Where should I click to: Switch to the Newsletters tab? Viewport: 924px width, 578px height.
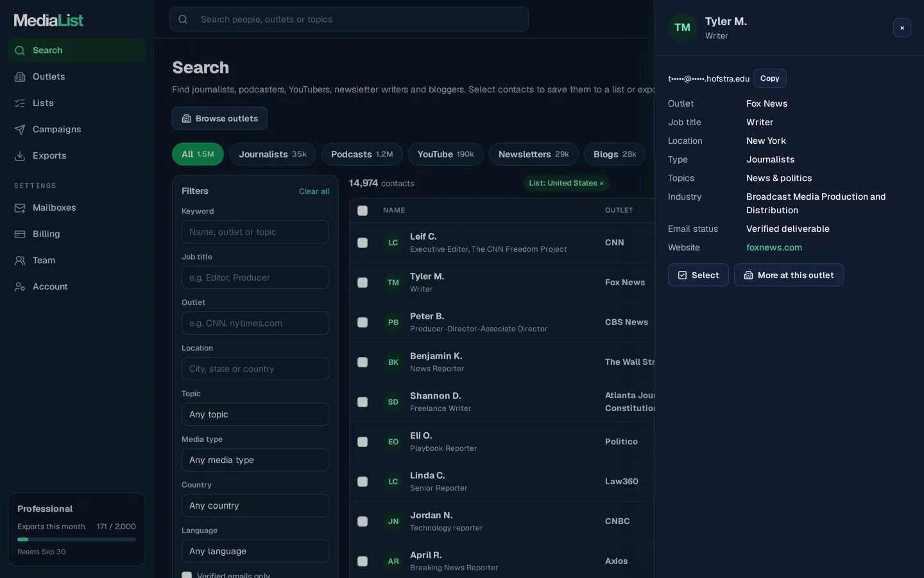click(534, 154)
